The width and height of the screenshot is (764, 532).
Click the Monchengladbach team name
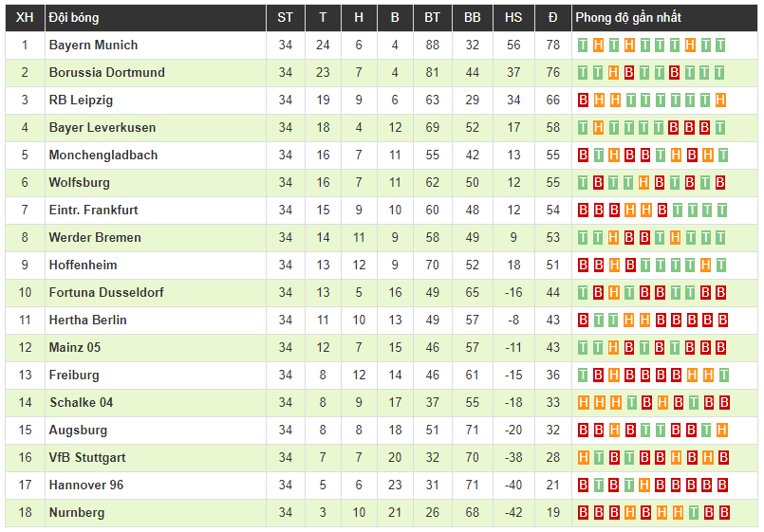click(x=103, y=156)
